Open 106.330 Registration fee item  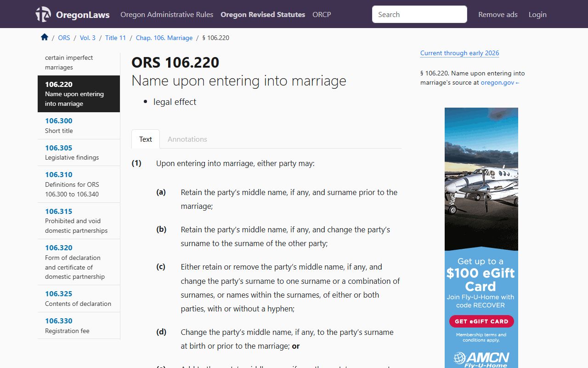pos(79,326)
